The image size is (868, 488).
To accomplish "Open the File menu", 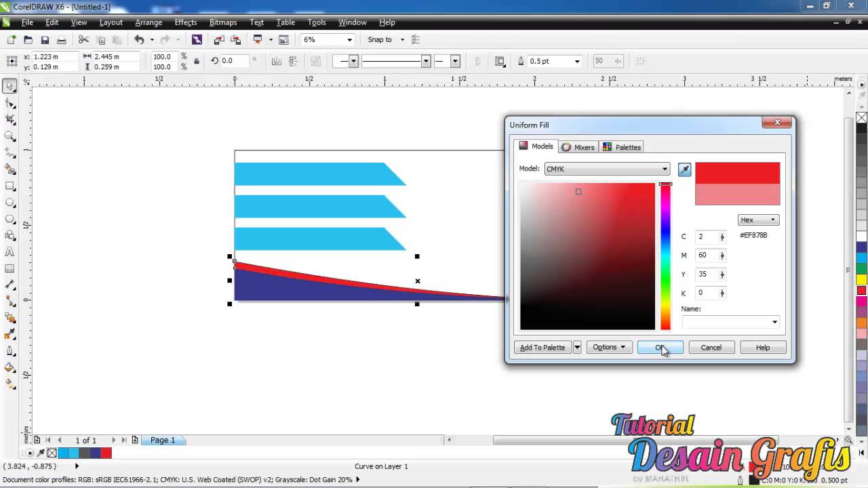I will pyautogui.click(x=27, y=22).
